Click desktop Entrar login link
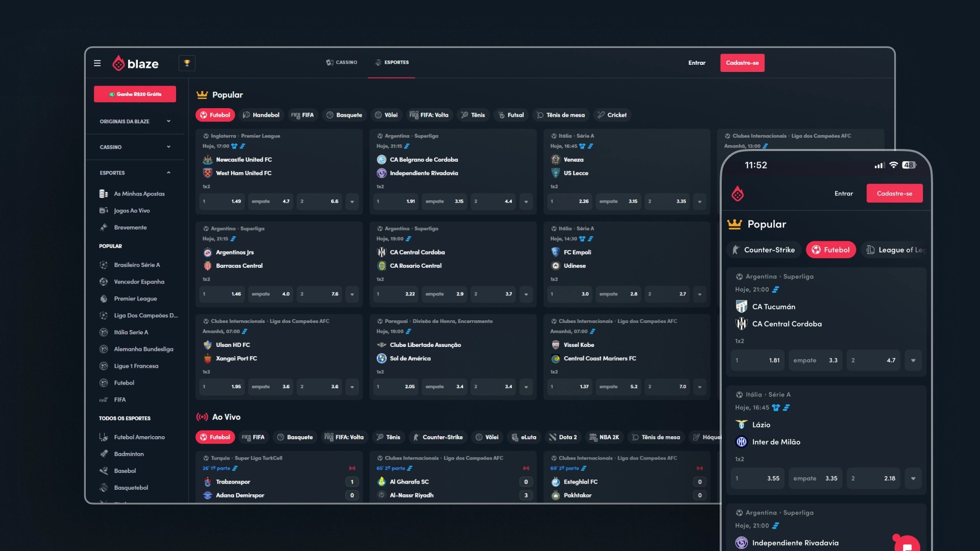980x551 pixels. tap(697, 63)
